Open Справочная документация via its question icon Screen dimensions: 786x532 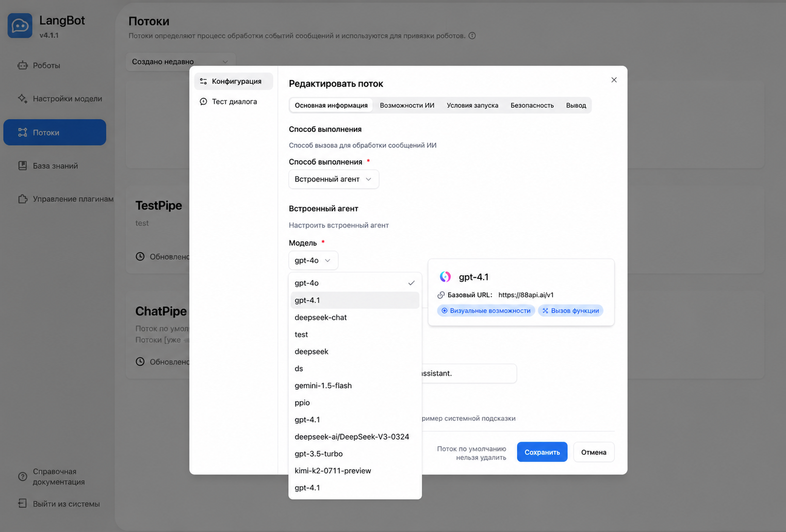click(x=23, y=476)
